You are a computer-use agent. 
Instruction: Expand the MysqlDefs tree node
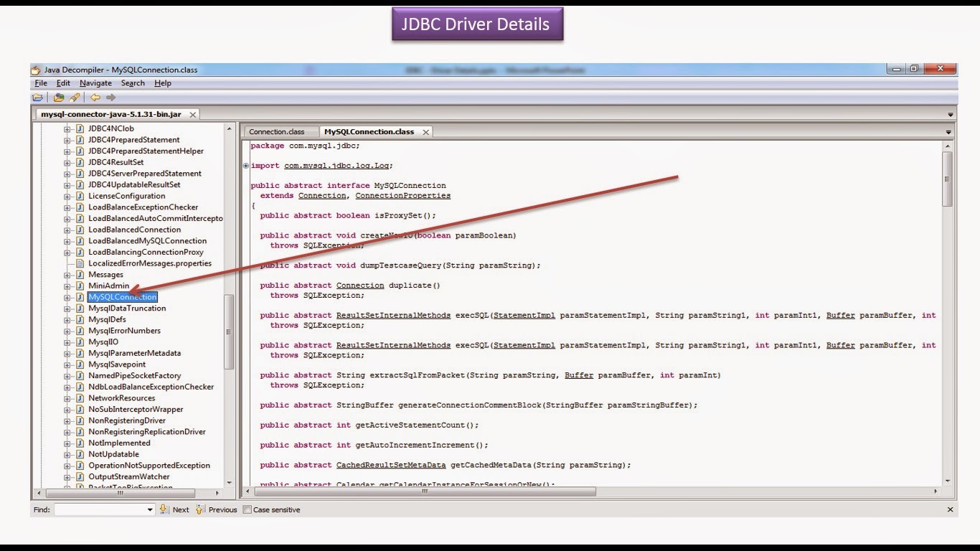[x=67, y=319]
